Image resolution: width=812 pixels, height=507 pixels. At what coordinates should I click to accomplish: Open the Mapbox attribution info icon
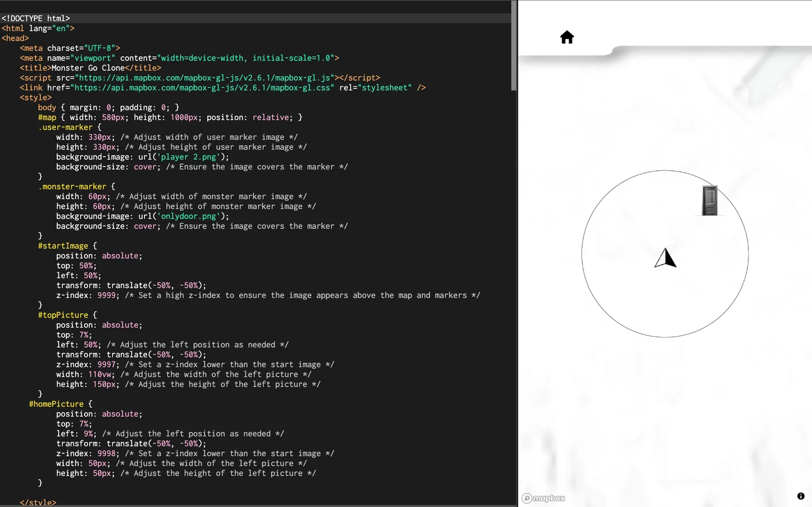pos(801,496)
